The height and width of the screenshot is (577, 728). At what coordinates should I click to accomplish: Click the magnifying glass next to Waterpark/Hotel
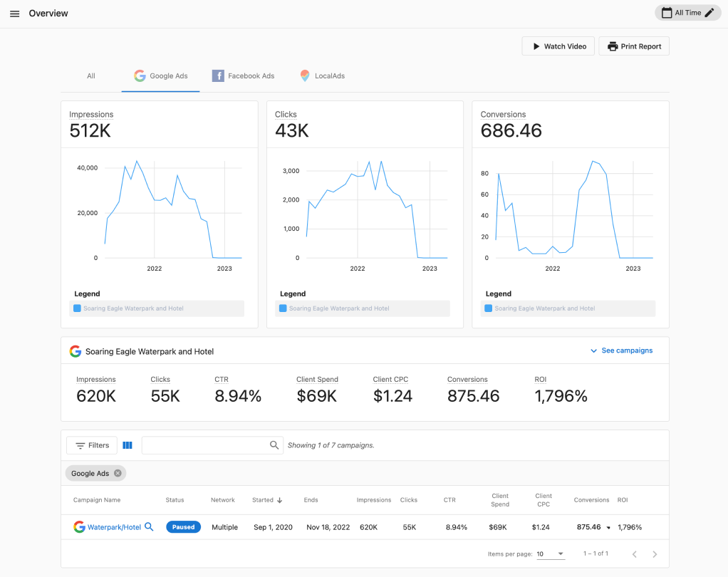tap(148, 526)
